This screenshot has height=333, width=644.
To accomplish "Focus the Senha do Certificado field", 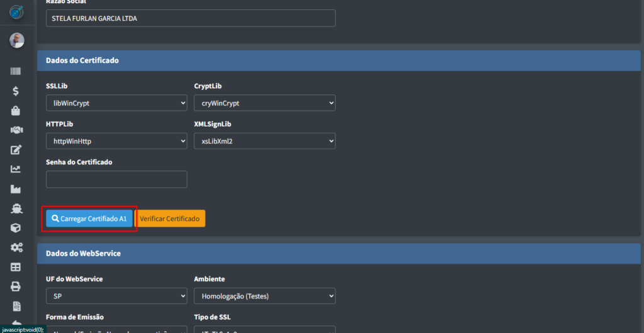I will 116,179.
